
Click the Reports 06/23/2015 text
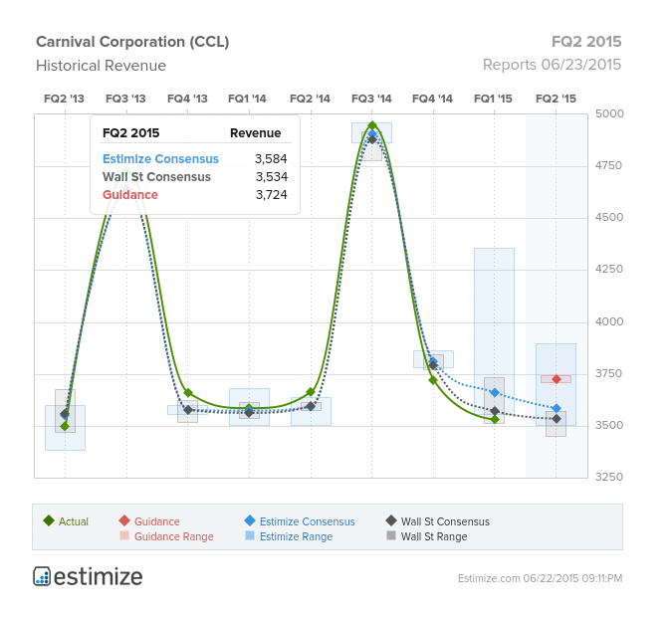click(x=552, y=65)
